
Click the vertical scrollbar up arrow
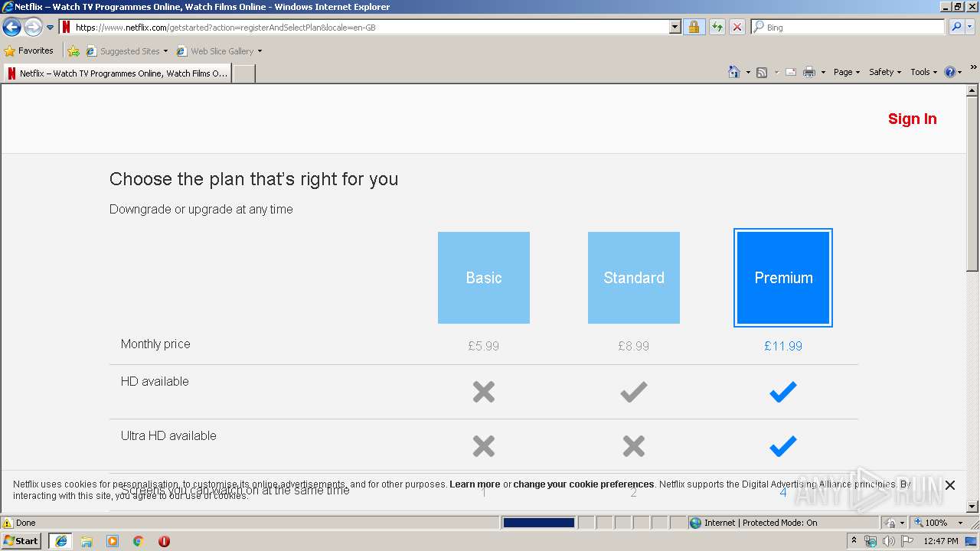[x=972, y=90]
